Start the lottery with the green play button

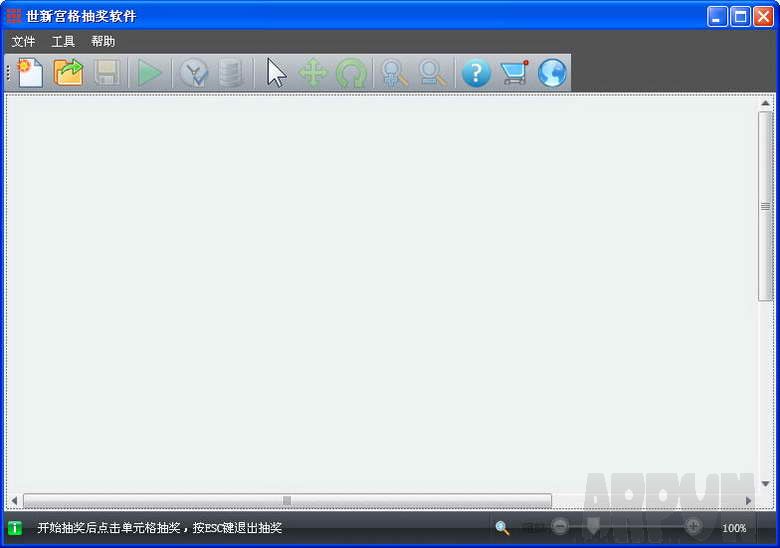coord(150,73)
